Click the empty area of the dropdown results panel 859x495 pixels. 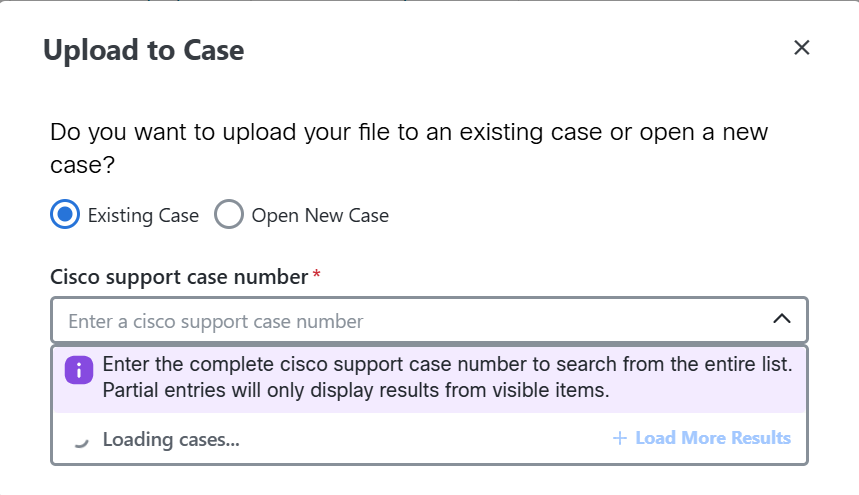pos(425,439)
